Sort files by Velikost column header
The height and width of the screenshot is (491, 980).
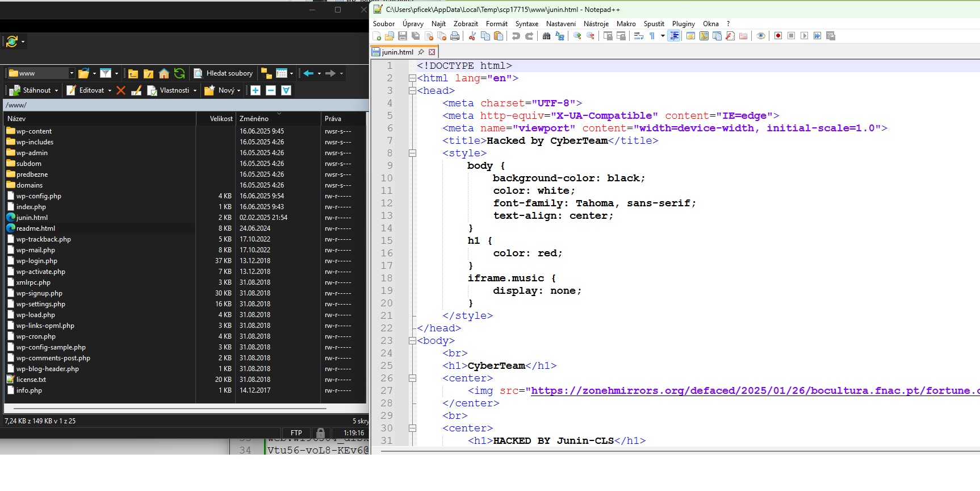pyautogui.click(x=221, y=119)
